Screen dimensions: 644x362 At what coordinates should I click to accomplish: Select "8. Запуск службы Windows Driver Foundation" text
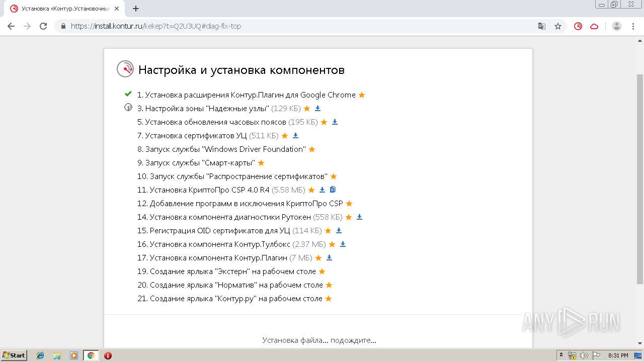(x=221, y=149)
